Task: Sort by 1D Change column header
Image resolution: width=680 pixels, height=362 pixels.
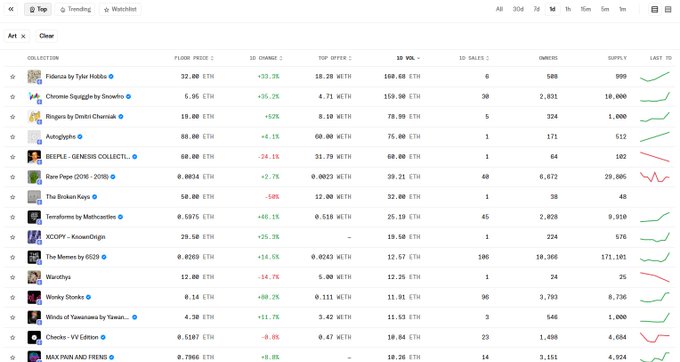Action: (266, 58)
